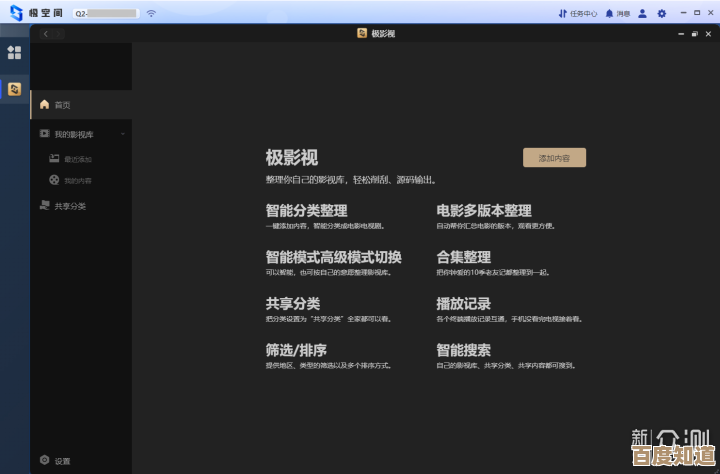Image resolution: width=720 pixels, height=474 pixels.
Task: Click the 极空间 logo icon
Action: [x=16, y=13]
